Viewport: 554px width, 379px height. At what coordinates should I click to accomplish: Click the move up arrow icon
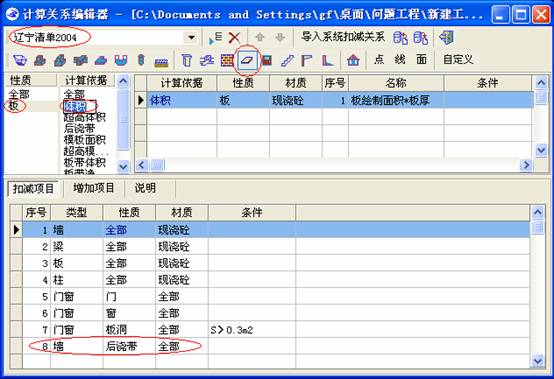click(x=260, y=37)
